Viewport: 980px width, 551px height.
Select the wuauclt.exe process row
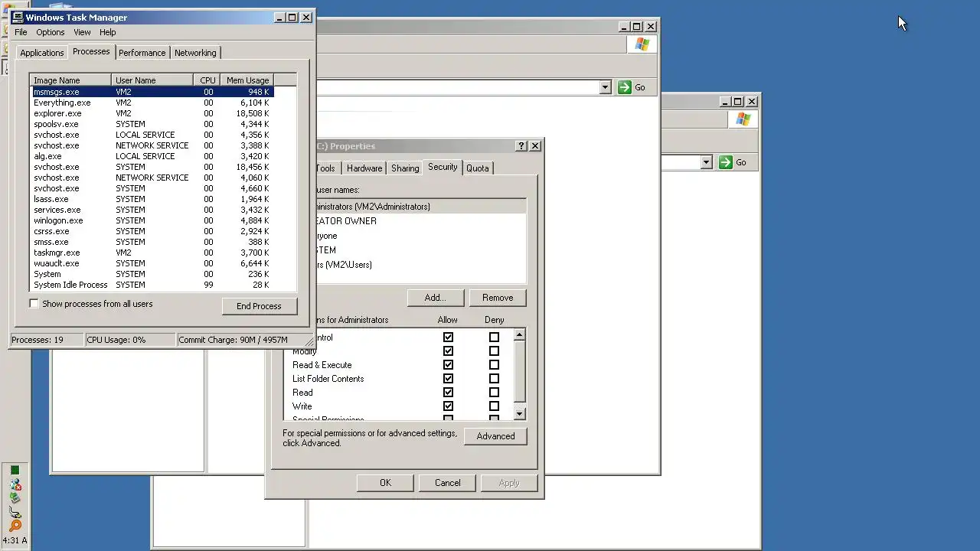pos(152,263)
